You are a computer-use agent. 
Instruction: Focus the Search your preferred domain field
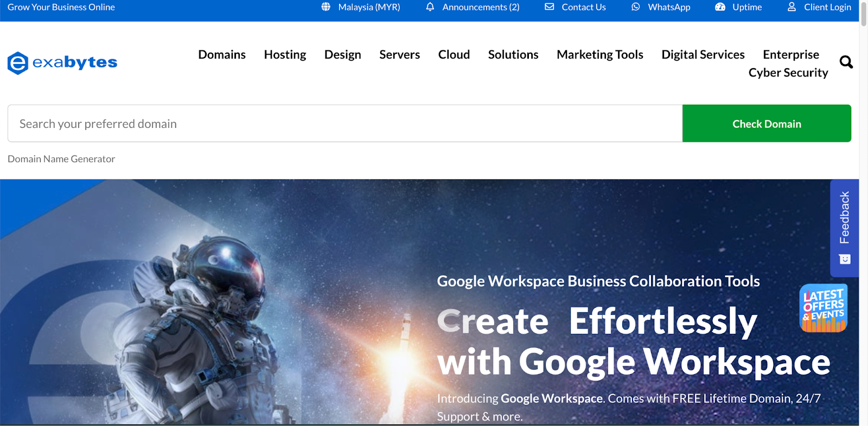point(345,124)
